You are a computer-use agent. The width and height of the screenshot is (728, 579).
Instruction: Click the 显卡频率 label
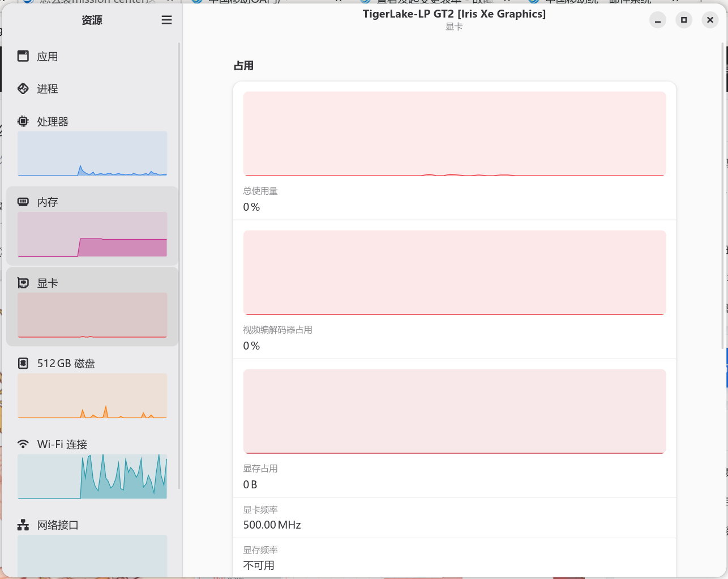pos(260,510)
